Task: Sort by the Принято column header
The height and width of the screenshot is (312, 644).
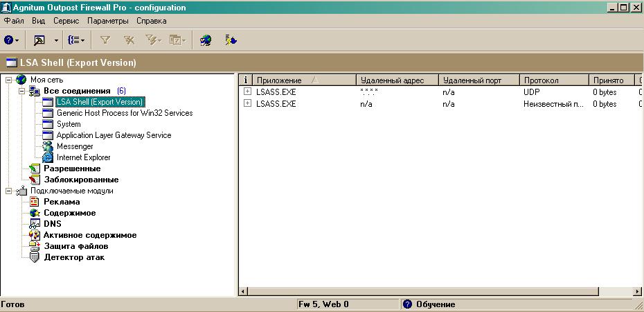Action: 612,80
